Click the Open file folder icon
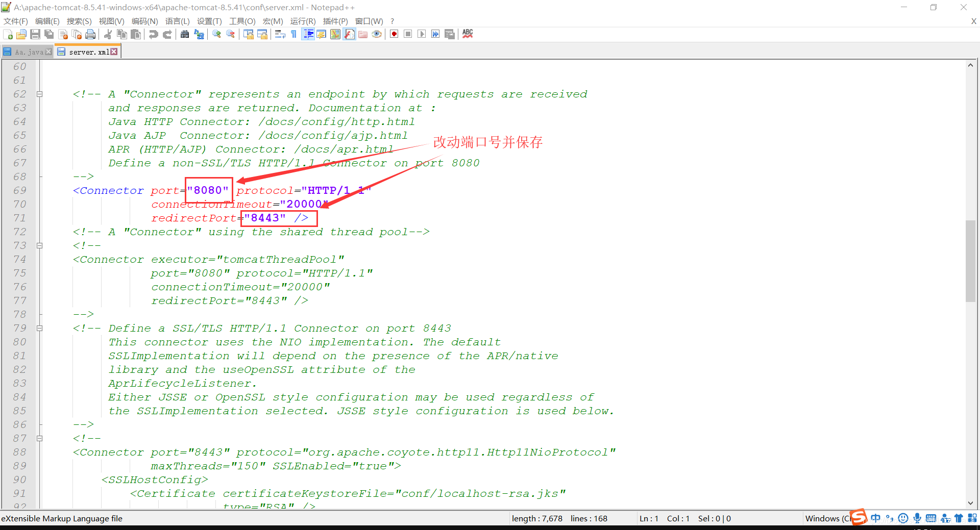The width and height of the screenshot is (980, 530). point(21,34)
